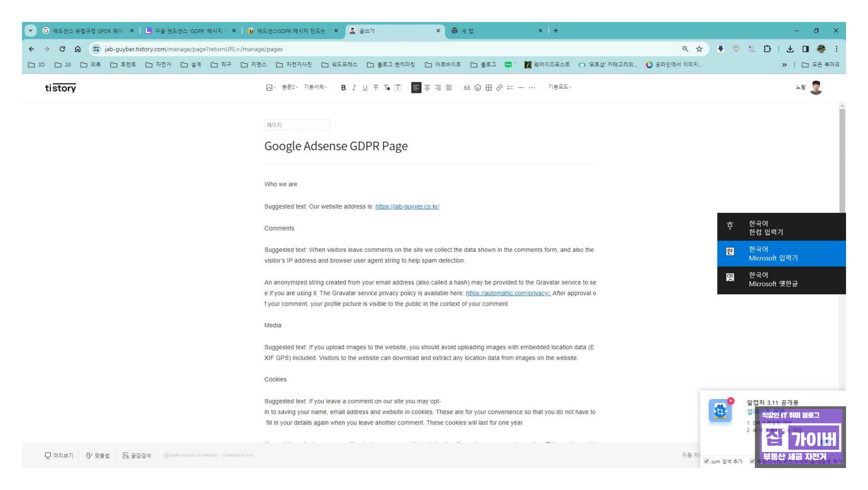Open the jab-guyver.co.kr link
The width and height of the screenshot is (868, 490).
coord(407,206)
